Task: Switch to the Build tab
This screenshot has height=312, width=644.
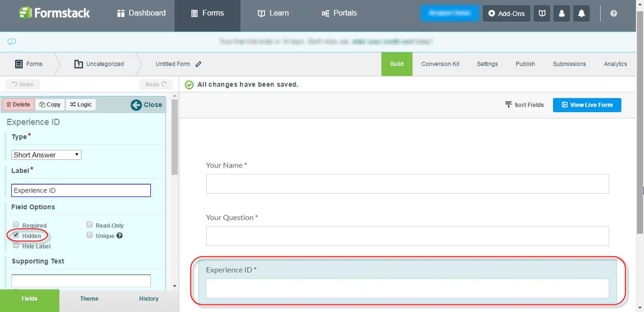Action: tap(397, 64)
